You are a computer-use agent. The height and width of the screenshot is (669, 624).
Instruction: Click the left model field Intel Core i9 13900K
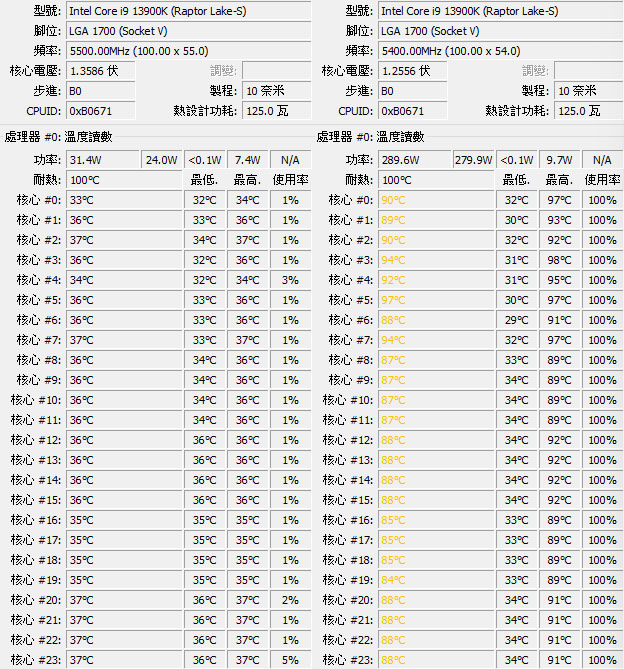(189, 11)
